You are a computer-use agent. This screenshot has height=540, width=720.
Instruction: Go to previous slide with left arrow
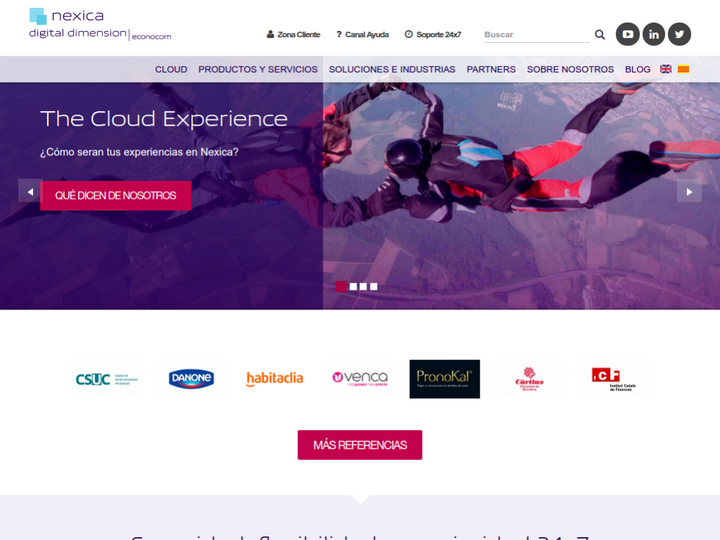(x=30, y=191)
